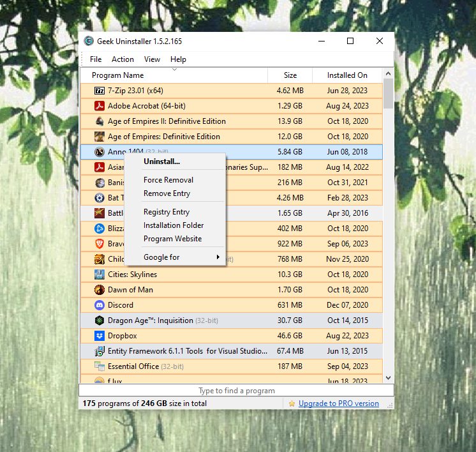Click the 175 programs status text
Viewport: 476px width, 452px height.
pyautogui.click(x=144, y=403)
